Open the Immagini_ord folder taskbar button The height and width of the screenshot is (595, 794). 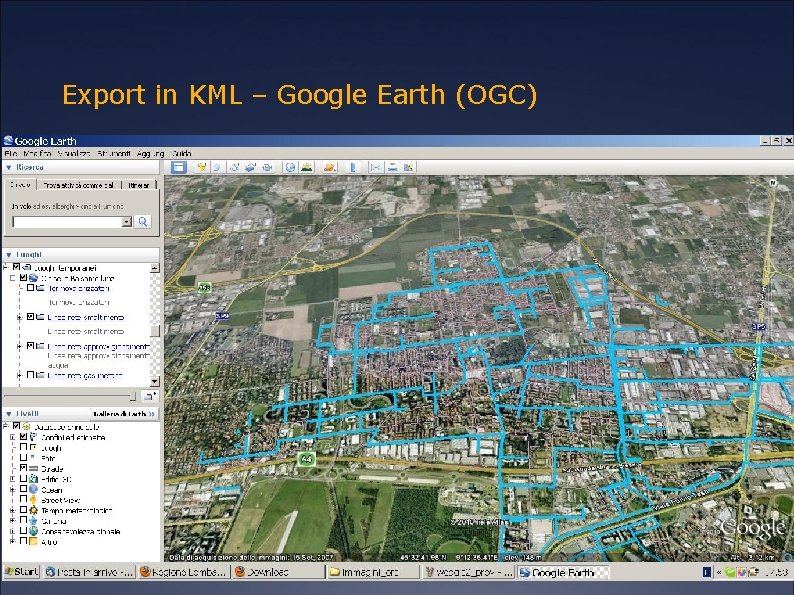pos(373,572)
